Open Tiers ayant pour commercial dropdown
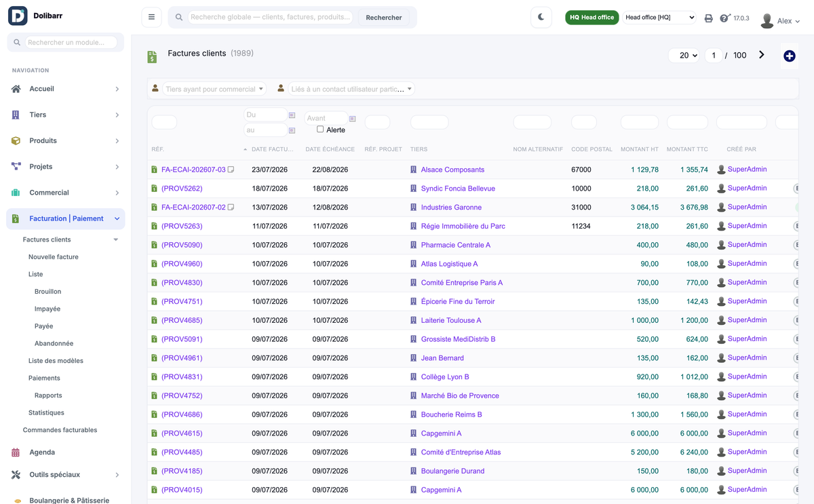814x504 pixels. [x=214, y=89]
